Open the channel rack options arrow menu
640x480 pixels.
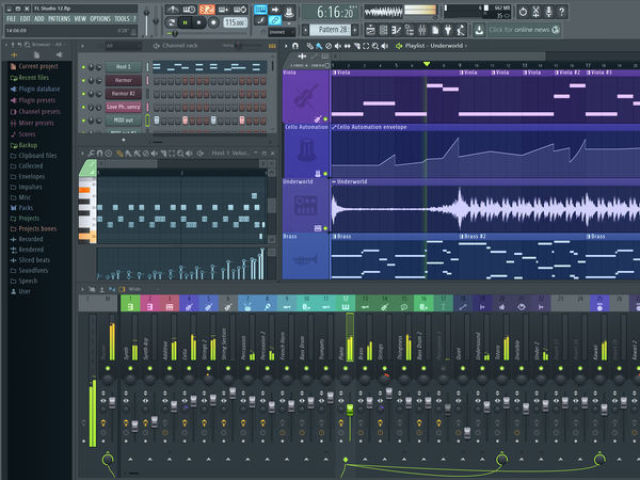[x=83, y=46]
